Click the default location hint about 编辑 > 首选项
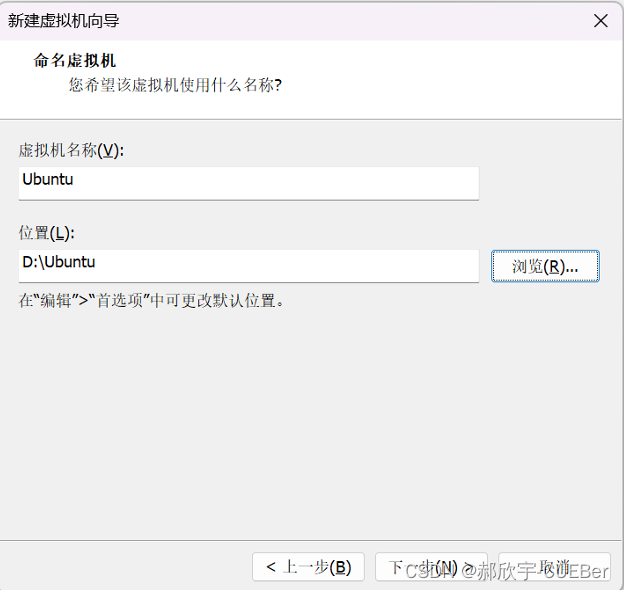This screenshot has width=624, height=590. pyautogui.click(x=152, y=300)
